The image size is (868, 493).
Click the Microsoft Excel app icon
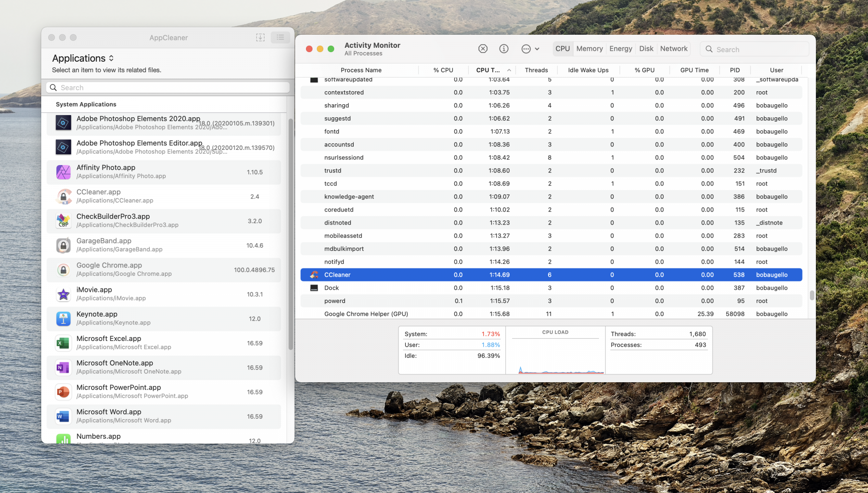point(63,343)
